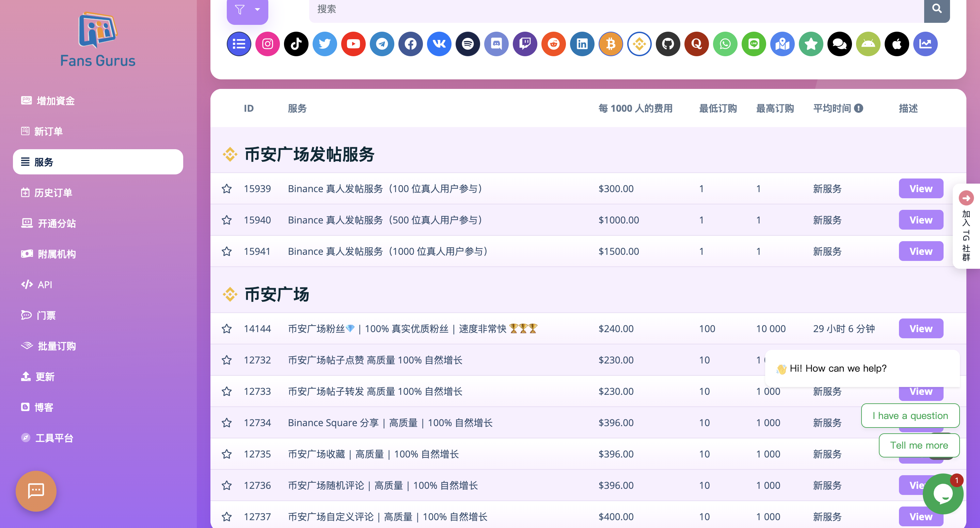The width and height of the screenshot is (980, 528).
Task: View details for service 15940
Action: point(921,220)
